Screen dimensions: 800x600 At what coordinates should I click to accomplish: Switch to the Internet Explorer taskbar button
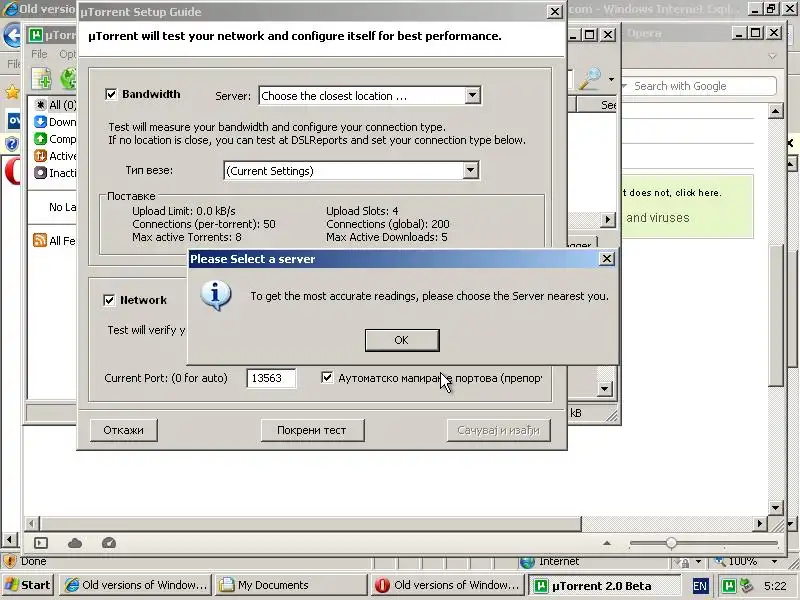coord(135,585)
